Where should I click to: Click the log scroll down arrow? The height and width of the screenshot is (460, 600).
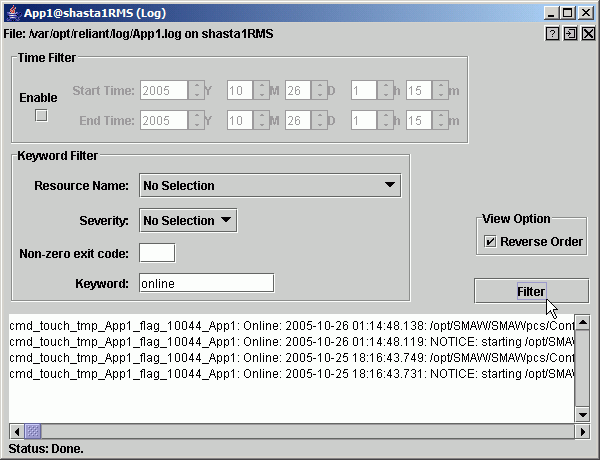pyautogui.click(x=582, y=415)
